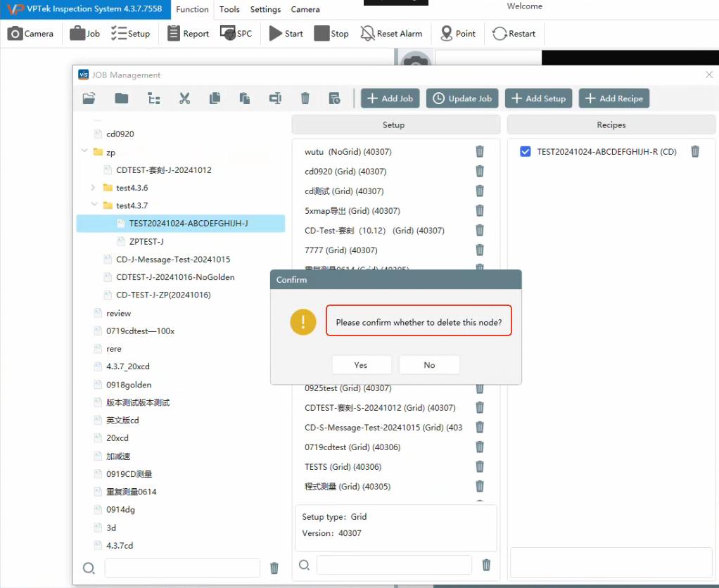Image resolution: width=719 pixels, height=588 pixels.
Task: Click the delete trash icon in JOB Management toolbar
Action: coord(305,98)
